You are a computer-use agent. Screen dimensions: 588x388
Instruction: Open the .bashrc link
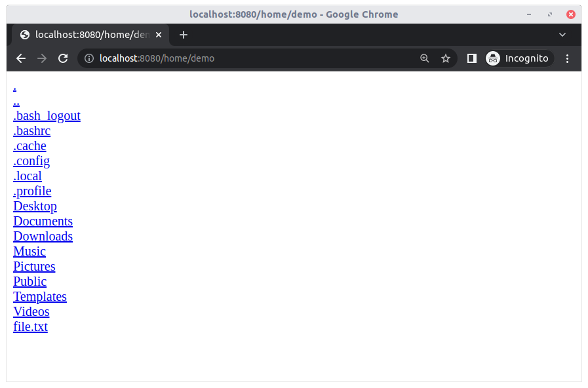(31, 130)
